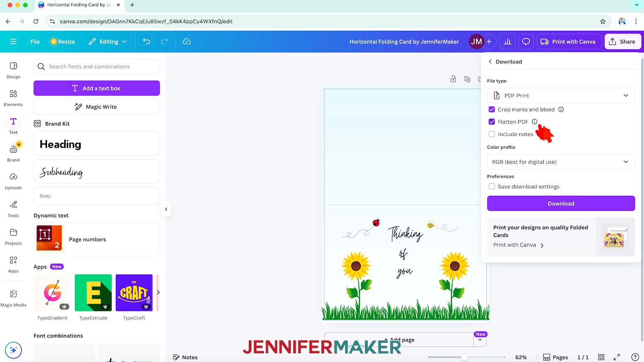Open the Color profile dropdown
Viewport: 644px width, 362px height.
pos(561,162)
